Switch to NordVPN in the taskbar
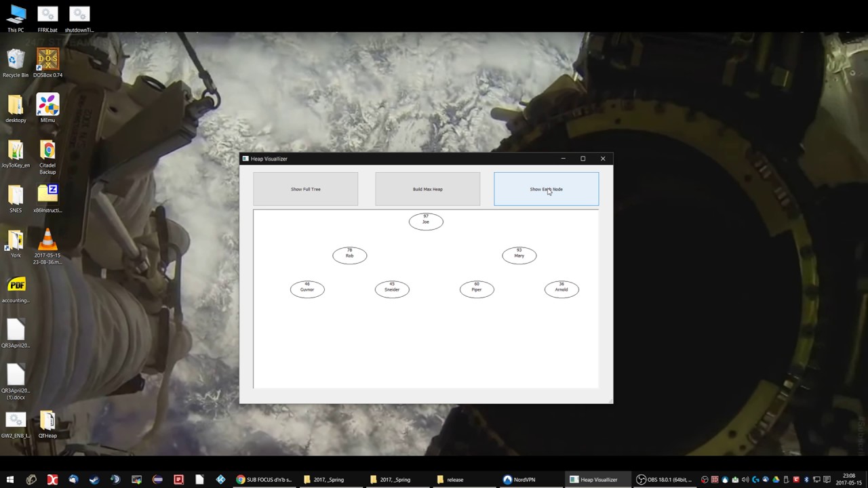 pos(532,480)
